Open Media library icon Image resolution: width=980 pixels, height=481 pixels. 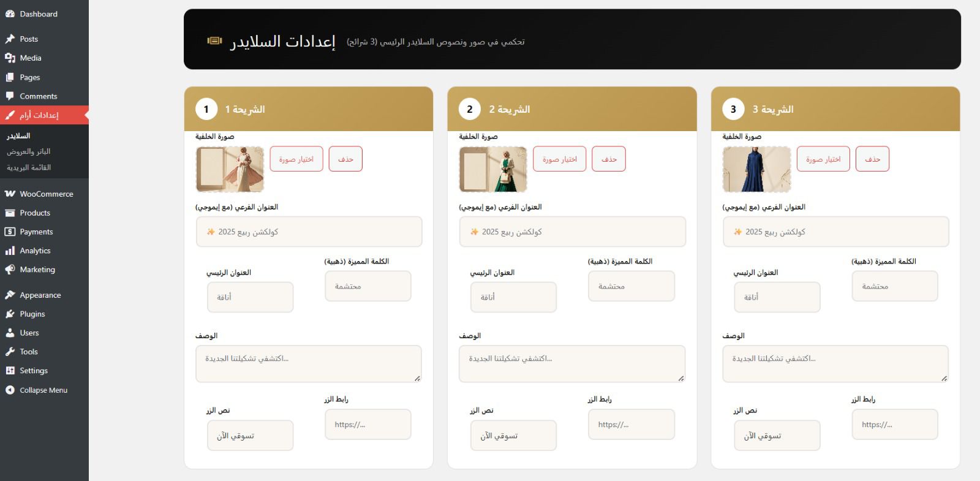pos(10,58)
